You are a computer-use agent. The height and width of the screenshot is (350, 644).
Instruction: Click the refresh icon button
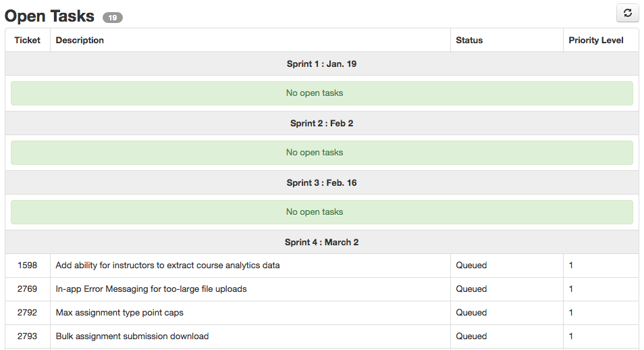coord(627,13)
